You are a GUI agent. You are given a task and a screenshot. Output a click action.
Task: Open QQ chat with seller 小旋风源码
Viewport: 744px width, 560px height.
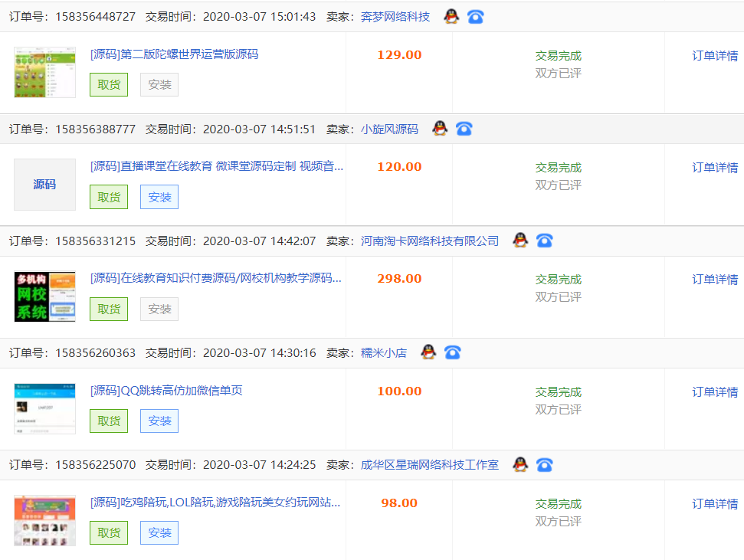pyautogui.click(x=438, y=128)
